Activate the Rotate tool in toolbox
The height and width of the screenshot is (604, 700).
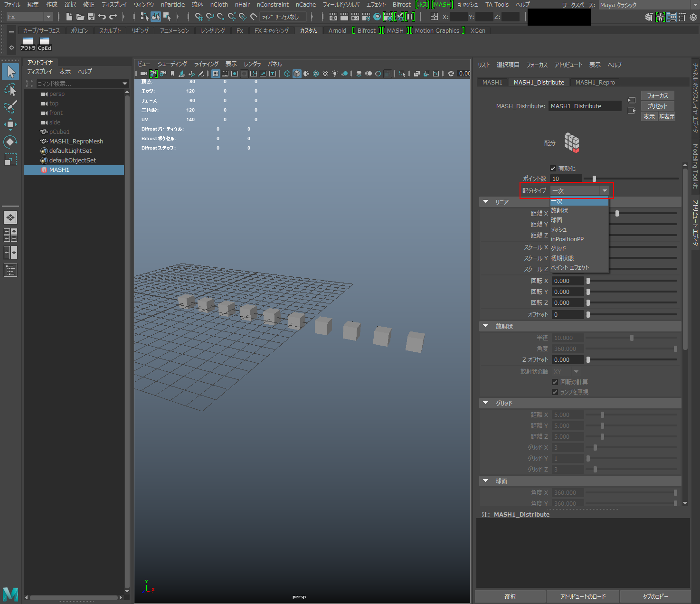[x=10, y=142]
